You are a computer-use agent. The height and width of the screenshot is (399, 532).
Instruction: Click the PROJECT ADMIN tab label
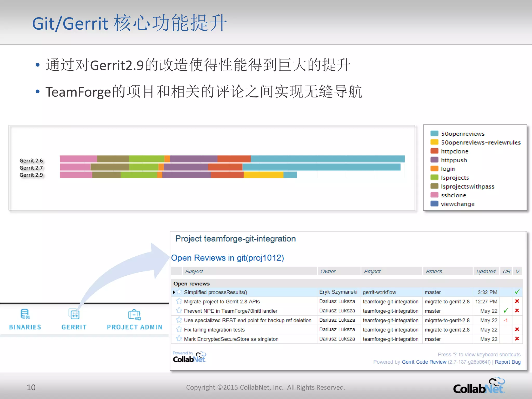coord(135,327)
